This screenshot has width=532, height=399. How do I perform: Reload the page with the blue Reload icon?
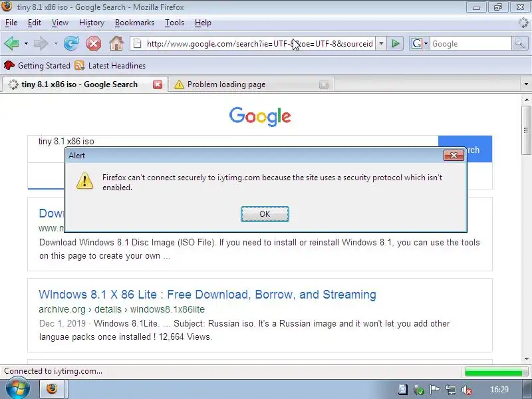click(71, 43)
